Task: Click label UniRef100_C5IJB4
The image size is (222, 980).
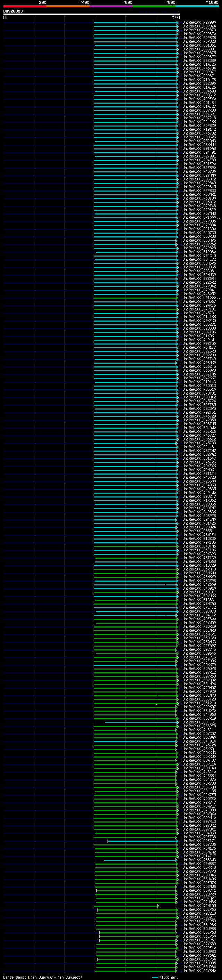Action: coord(199,103)
